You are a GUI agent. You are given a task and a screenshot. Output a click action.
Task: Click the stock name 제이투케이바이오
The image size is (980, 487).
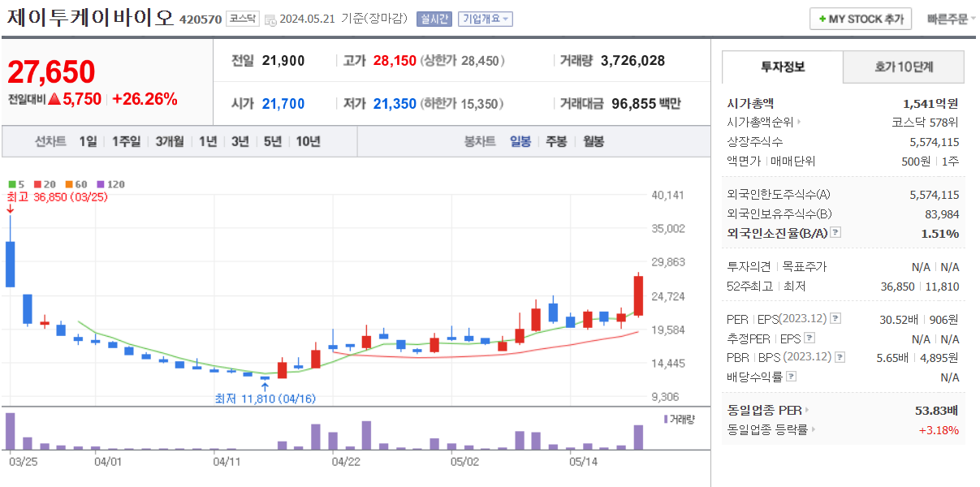pyautogui.click(x=90, y=18)
